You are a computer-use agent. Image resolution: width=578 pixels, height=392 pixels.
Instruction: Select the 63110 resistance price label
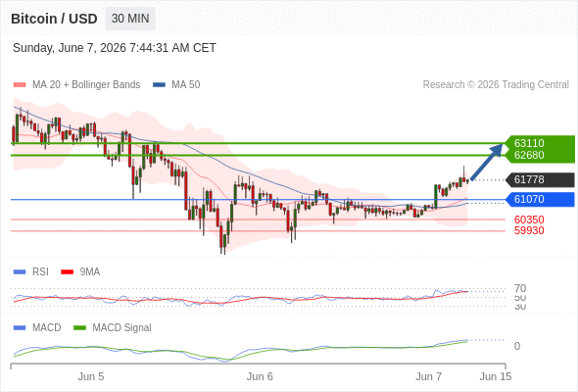click(x=529, y=143)
